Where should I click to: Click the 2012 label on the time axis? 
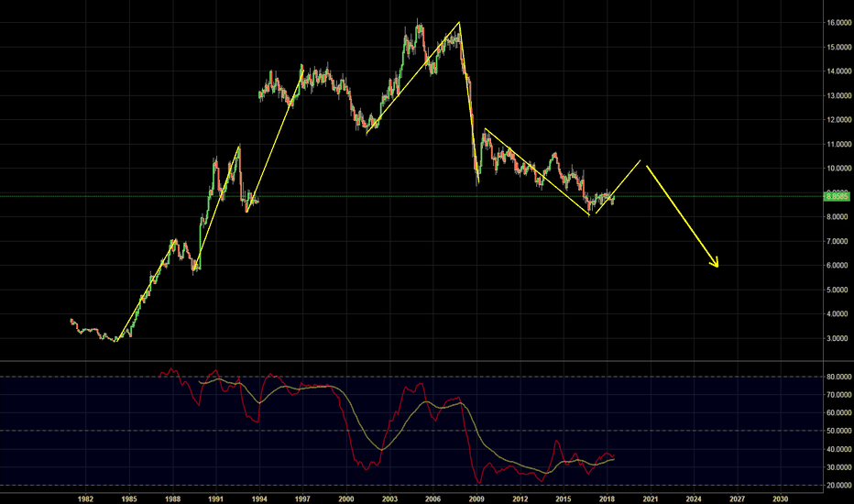[x=520, y=499]
